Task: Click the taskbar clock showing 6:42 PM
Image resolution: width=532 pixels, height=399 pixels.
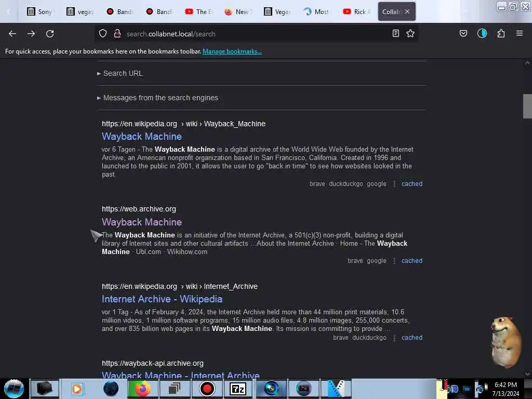Action: 506,385
